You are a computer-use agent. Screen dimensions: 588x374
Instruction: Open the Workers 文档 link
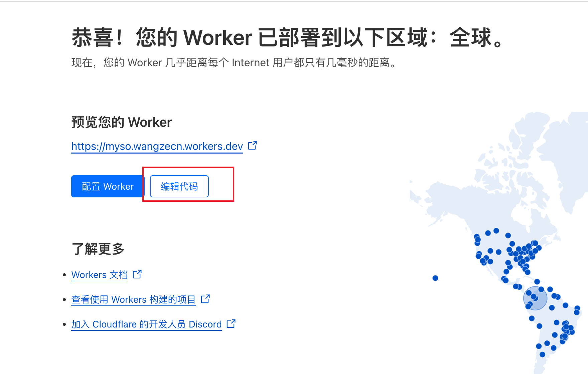tap(100, 275)
